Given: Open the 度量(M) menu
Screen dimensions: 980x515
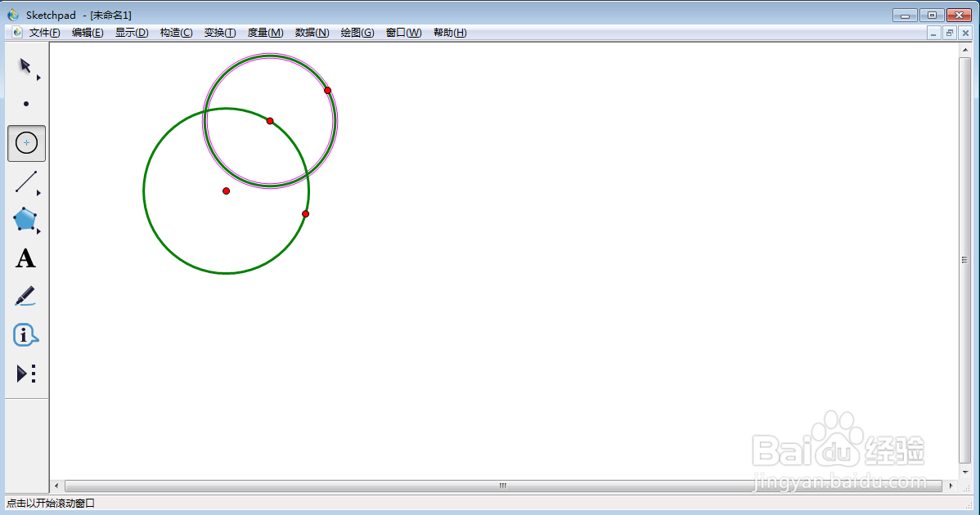Looking at the screenshot, I should click(x=266, y=33).
